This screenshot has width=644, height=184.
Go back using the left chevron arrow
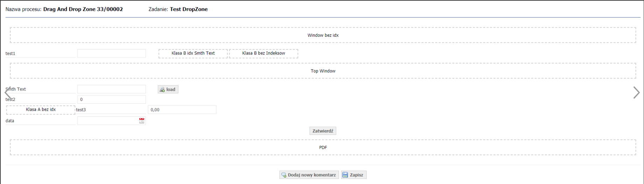pyautogui.click(x=8, y=93)
